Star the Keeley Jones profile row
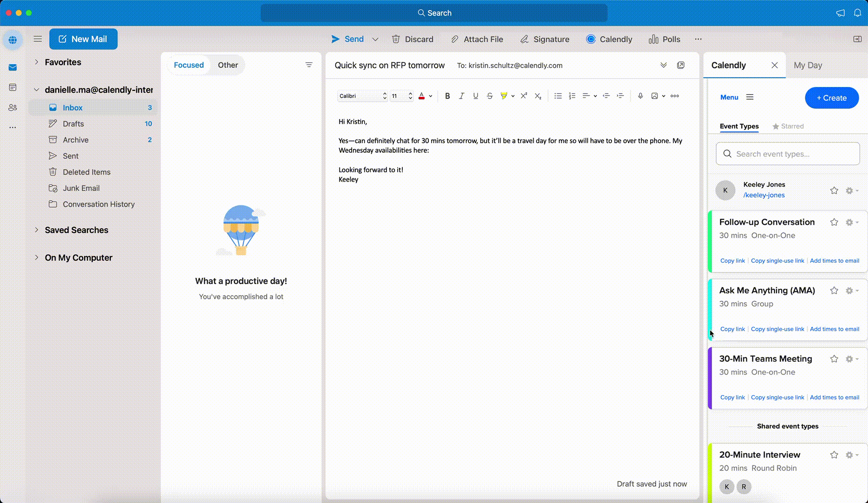The height and width of the screenshot is (503, 868). pos(834,190)
